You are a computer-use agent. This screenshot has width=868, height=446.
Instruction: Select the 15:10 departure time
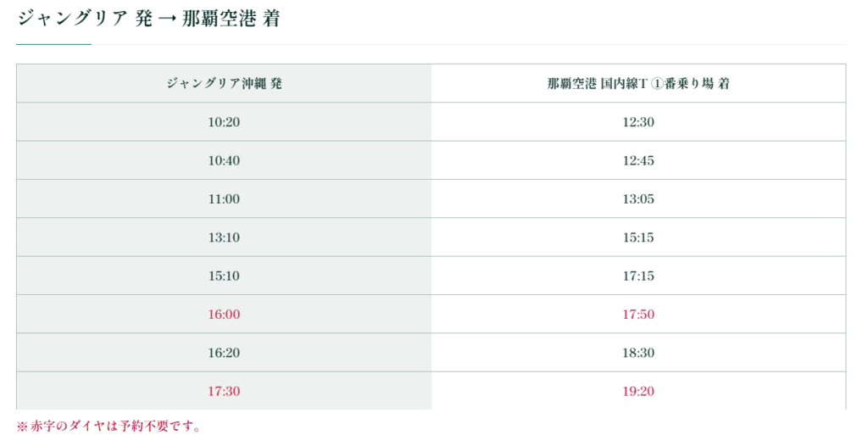(x=224, y=276)
